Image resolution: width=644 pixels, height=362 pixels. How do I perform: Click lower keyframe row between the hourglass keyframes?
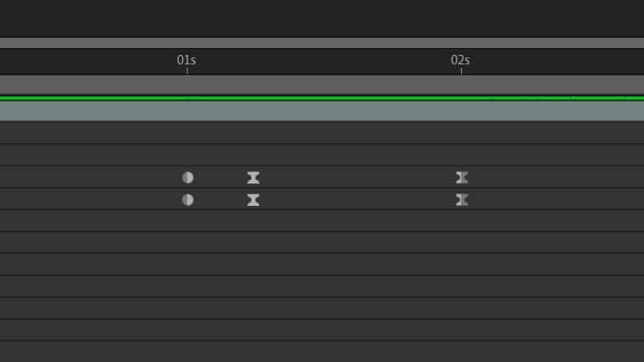(x=357, y=200)
